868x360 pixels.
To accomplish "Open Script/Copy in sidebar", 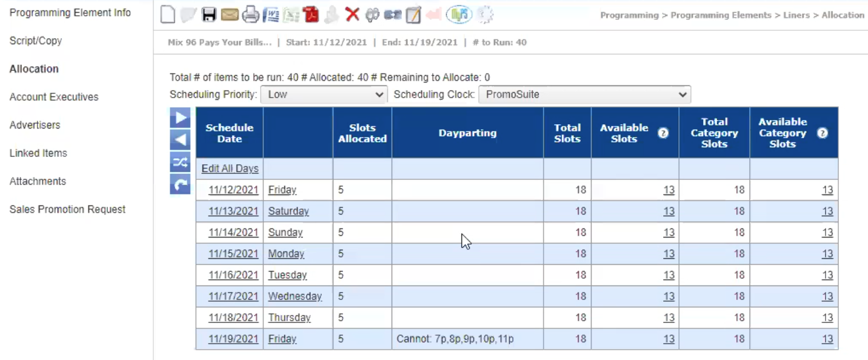I will (36, 41).
